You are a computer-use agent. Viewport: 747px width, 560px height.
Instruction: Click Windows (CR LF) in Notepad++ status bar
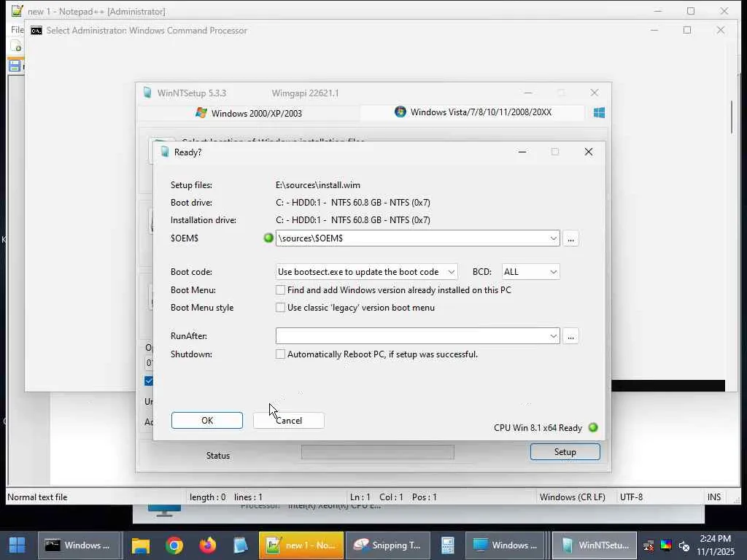[572, 497]
